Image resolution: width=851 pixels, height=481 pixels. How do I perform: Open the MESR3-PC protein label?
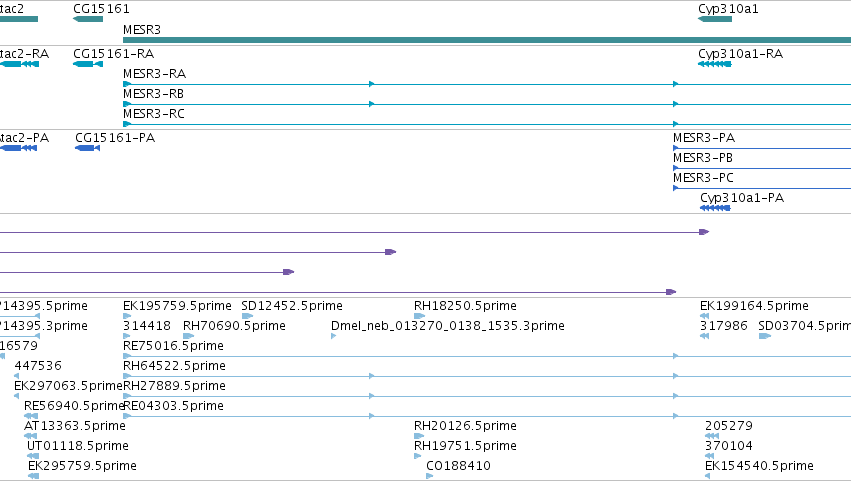pyautogui.click(x=703, y=178)
